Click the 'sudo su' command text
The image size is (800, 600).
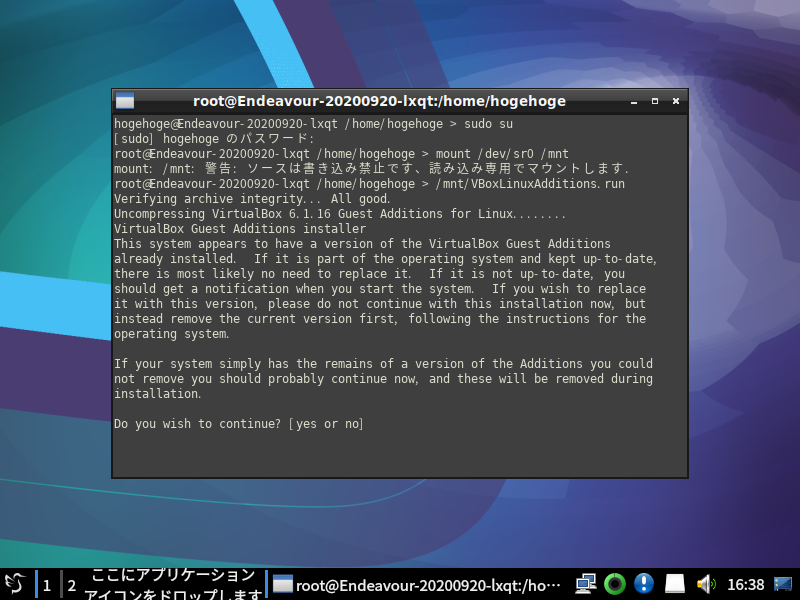coord(488,124)
